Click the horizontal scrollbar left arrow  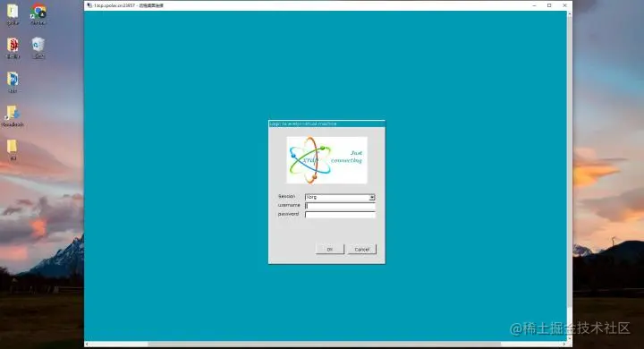87,344
